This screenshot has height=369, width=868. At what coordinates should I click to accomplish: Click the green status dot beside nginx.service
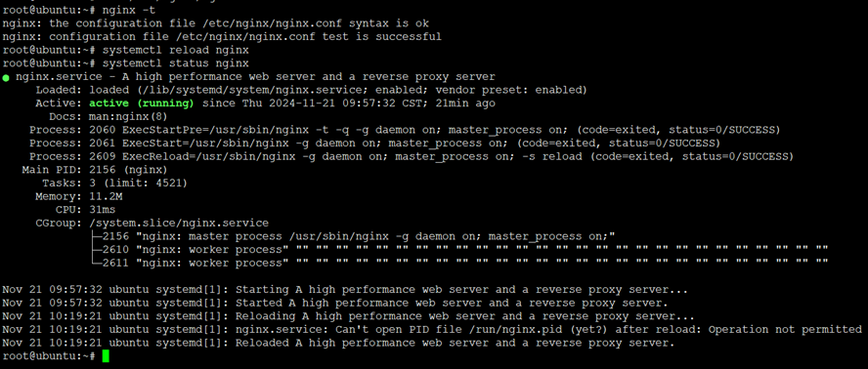(x=6, y=77)
